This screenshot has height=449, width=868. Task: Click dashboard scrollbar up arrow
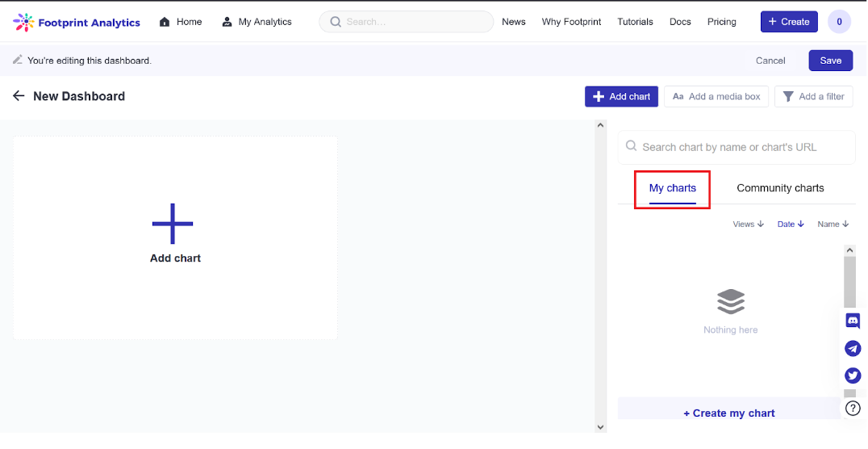click(600, 125)
